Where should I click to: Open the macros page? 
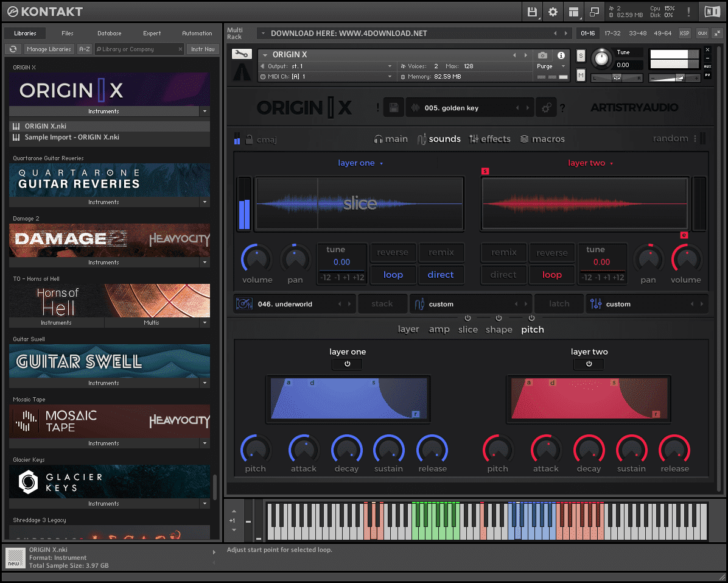[542, 139]
